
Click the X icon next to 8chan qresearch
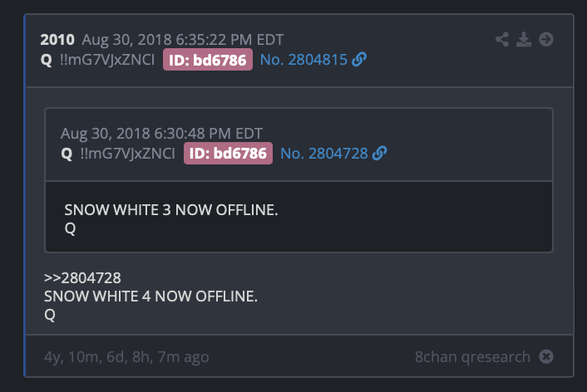tap(546, 356)
